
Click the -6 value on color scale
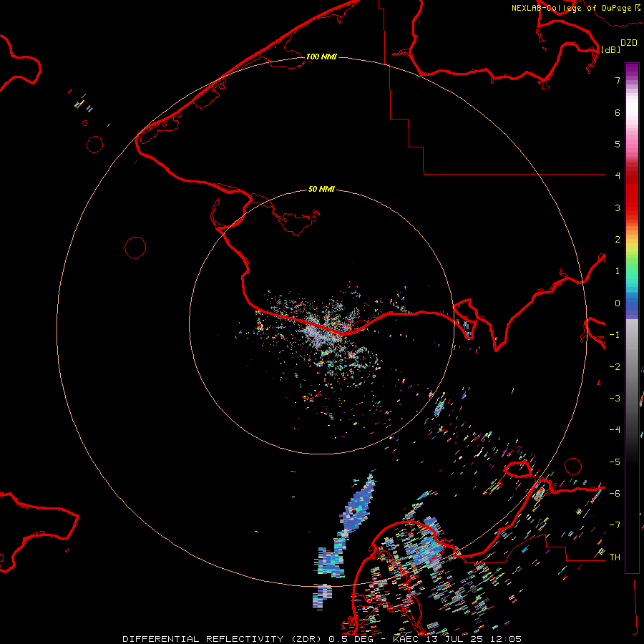coord(615,494)
